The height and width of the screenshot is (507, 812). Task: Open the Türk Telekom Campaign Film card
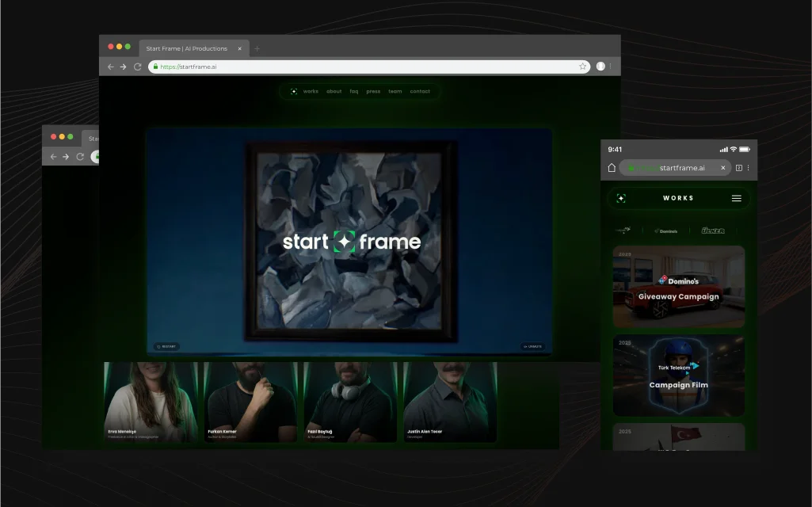pyautogui.click(x=678, y=375)
